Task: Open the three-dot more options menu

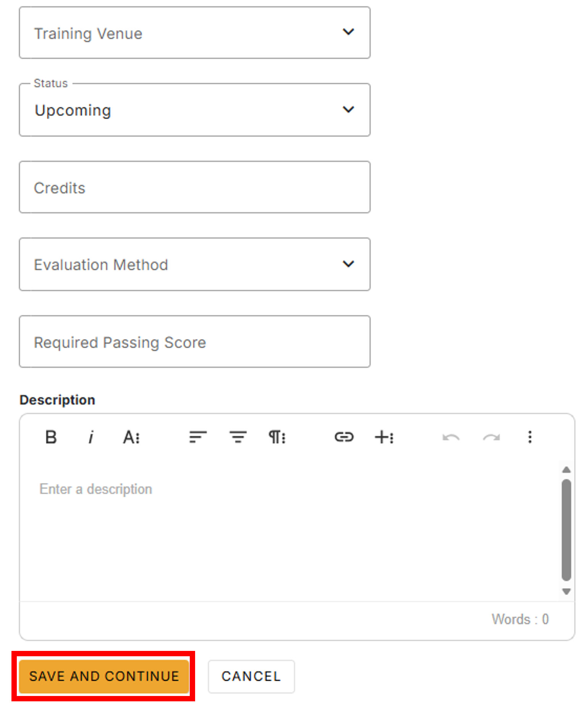Action: pos(530,437)
